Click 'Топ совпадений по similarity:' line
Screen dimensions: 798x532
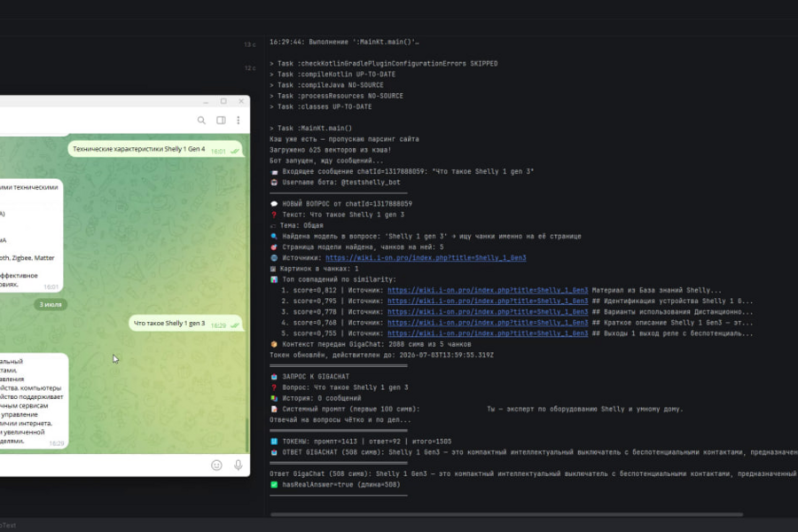(x=332, y=279)
